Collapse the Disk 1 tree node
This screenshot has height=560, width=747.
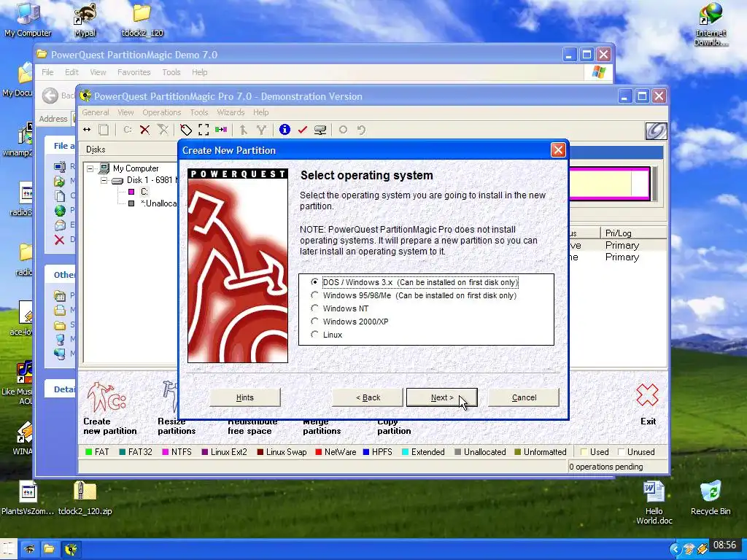pyautogui.click(x=104, y=181)
